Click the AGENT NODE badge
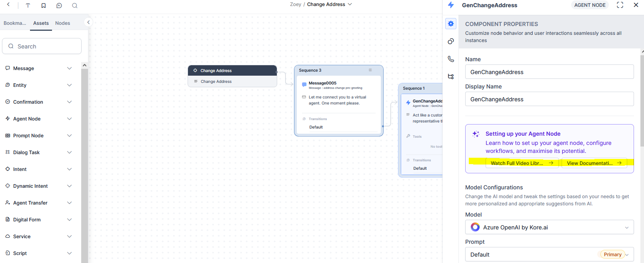Screen dimensions: 644x263 click(x=590, y=5)
